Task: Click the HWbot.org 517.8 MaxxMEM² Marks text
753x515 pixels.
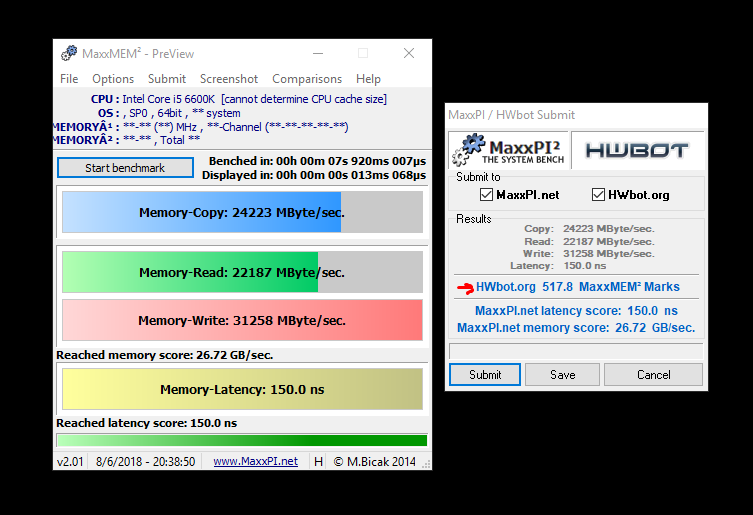Action: [578, 287]
